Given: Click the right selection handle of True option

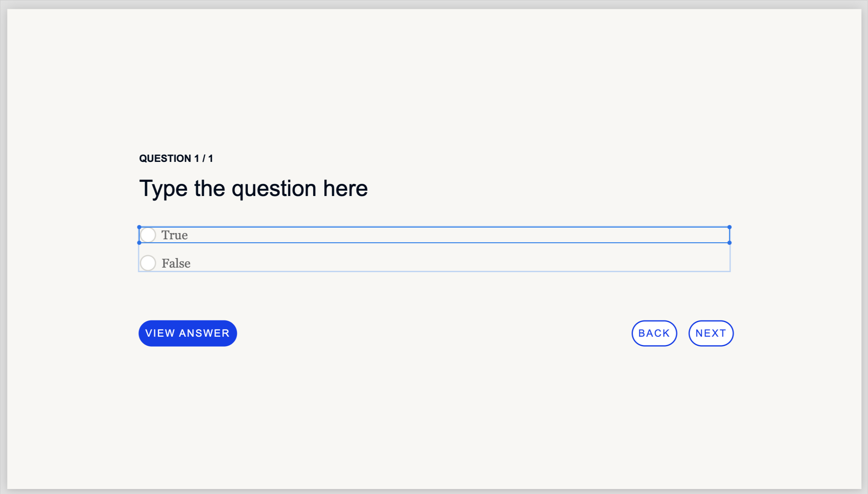Looking at the screenshot, I should coord(729,227).
